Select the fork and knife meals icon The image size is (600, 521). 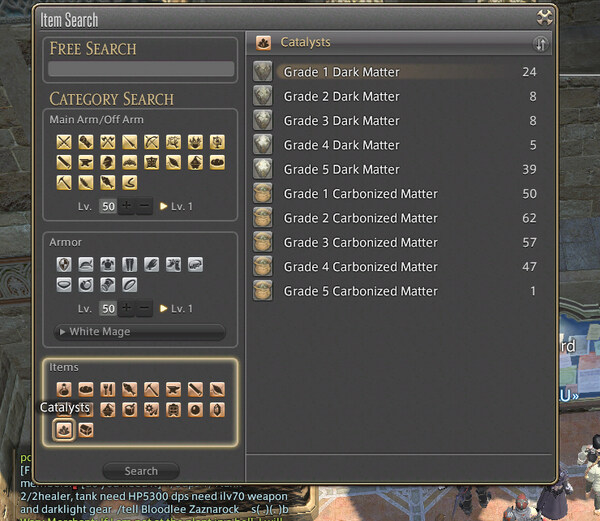(108, 389)
